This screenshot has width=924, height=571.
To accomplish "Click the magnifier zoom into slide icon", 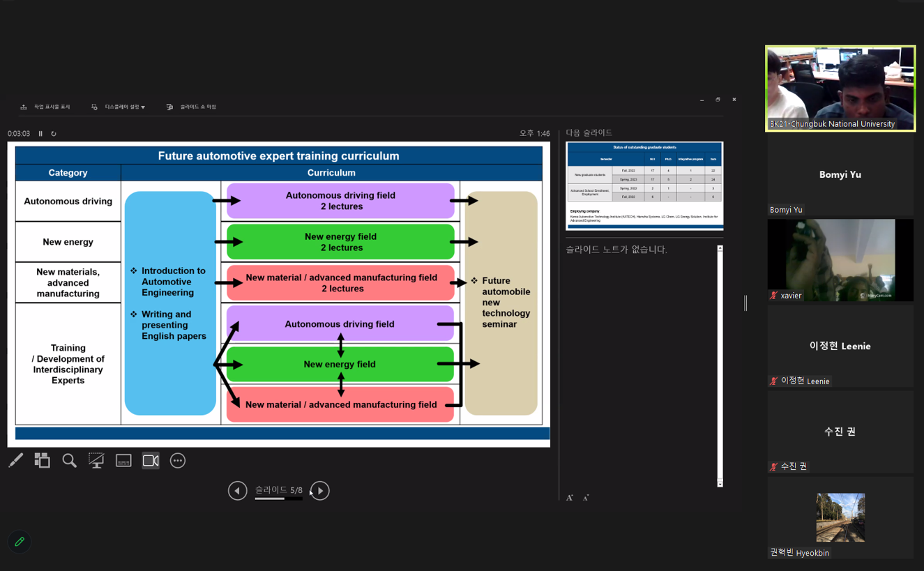I will [x=69, y=460].
